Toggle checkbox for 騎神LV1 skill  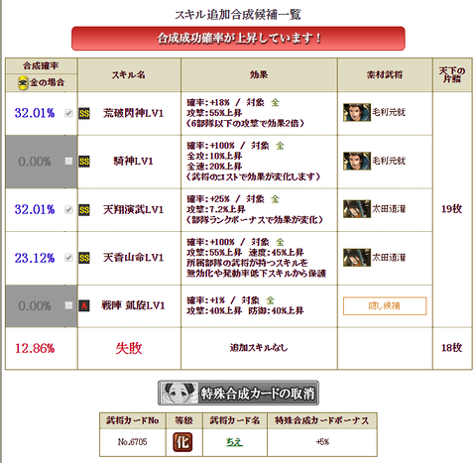coord(68,161)
